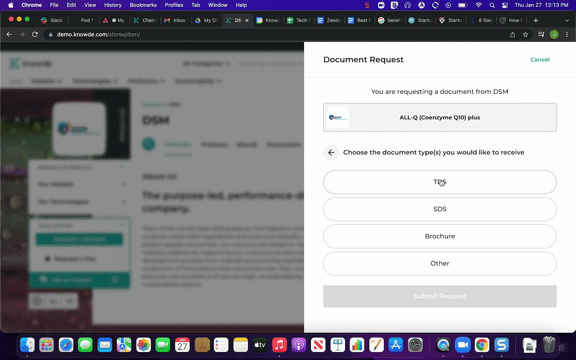576x360 pixels.
Task: Open Music in the Dock
Action: [280, 345]
